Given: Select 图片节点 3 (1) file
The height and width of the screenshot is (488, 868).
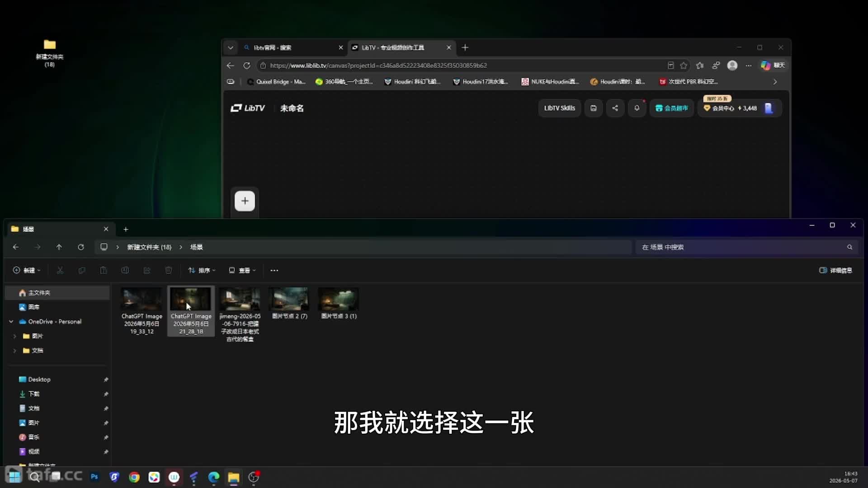Looking at the screenshot, I should [339, 303].
